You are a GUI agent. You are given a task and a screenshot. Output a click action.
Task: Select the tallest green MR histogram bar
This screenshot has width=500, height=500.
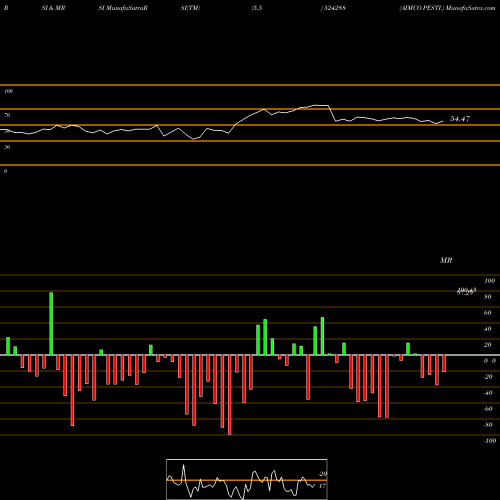click(x=51, y=324)
